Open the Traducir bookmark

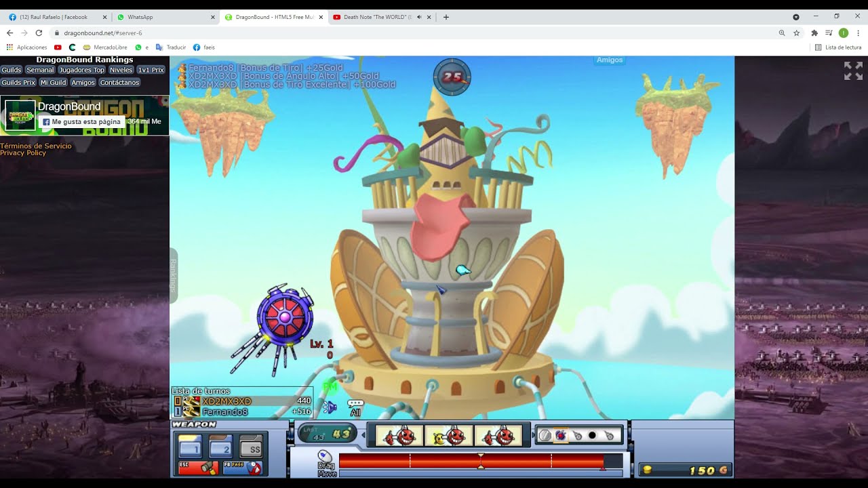171,47
